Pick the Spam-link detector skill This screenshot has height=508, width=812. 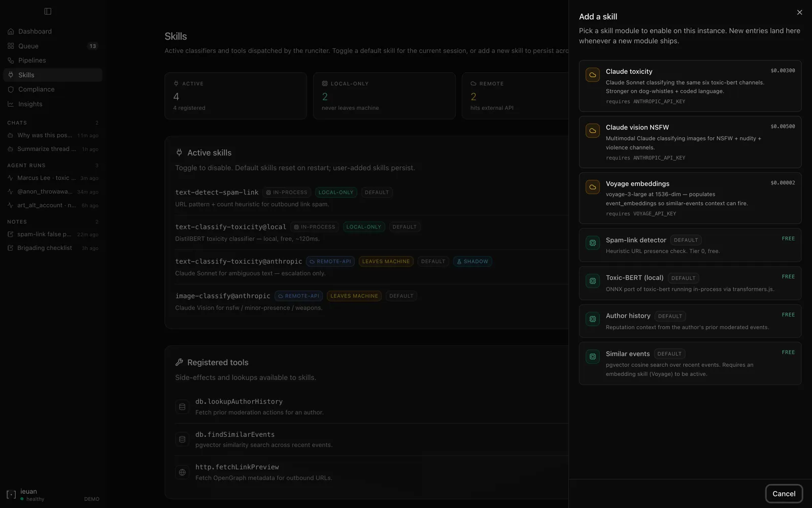(x=690, y=245)
